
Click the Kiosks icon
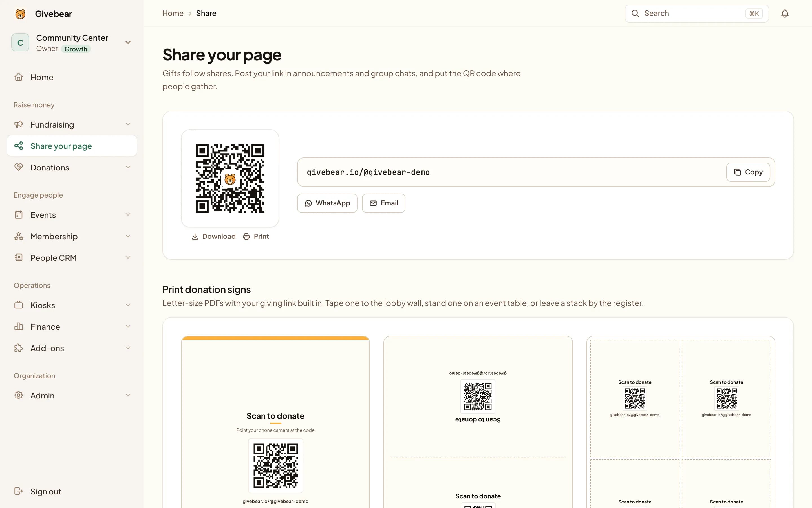tap(19, 305)
